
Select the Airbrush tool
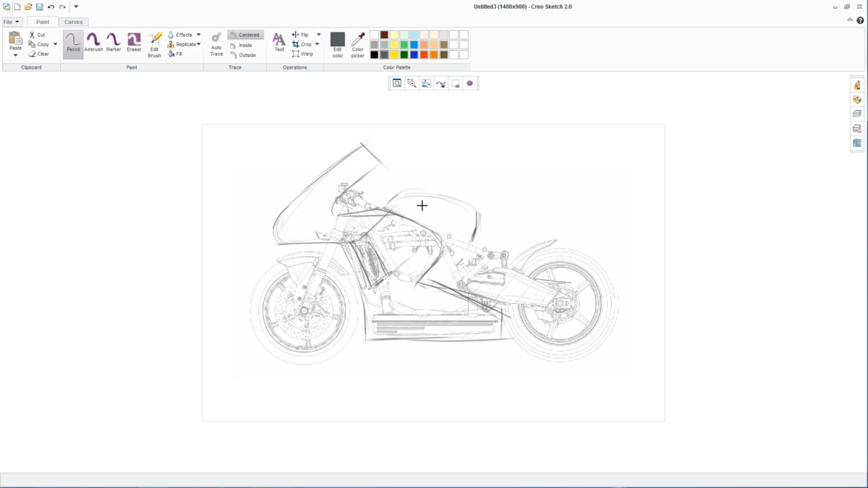(93, 43)
